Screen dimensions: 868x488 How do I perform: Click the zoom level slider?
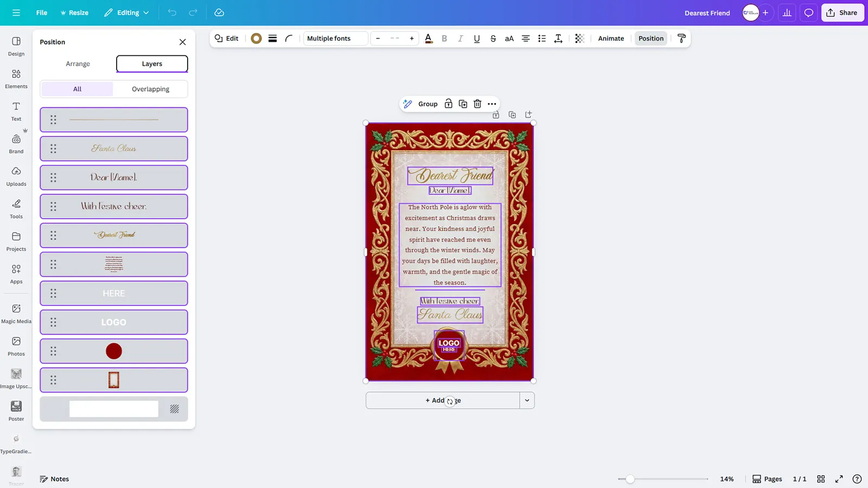coord(630,479)
